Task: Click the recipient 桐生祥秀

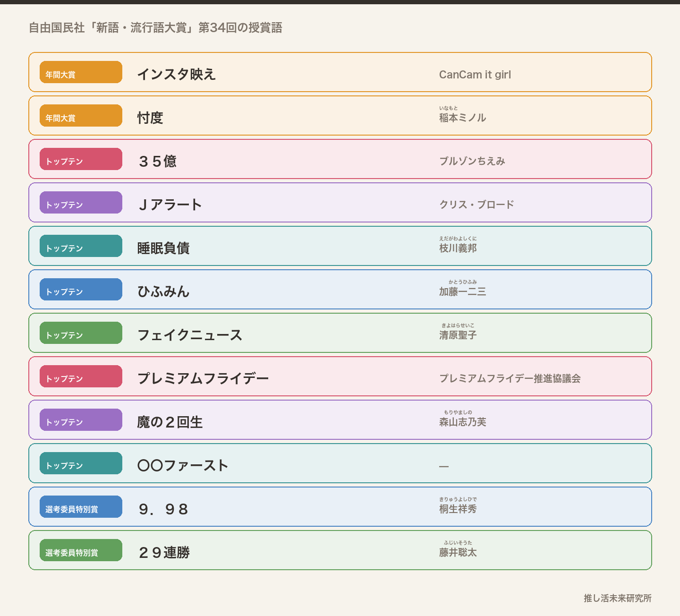Action: click(458, 509)
